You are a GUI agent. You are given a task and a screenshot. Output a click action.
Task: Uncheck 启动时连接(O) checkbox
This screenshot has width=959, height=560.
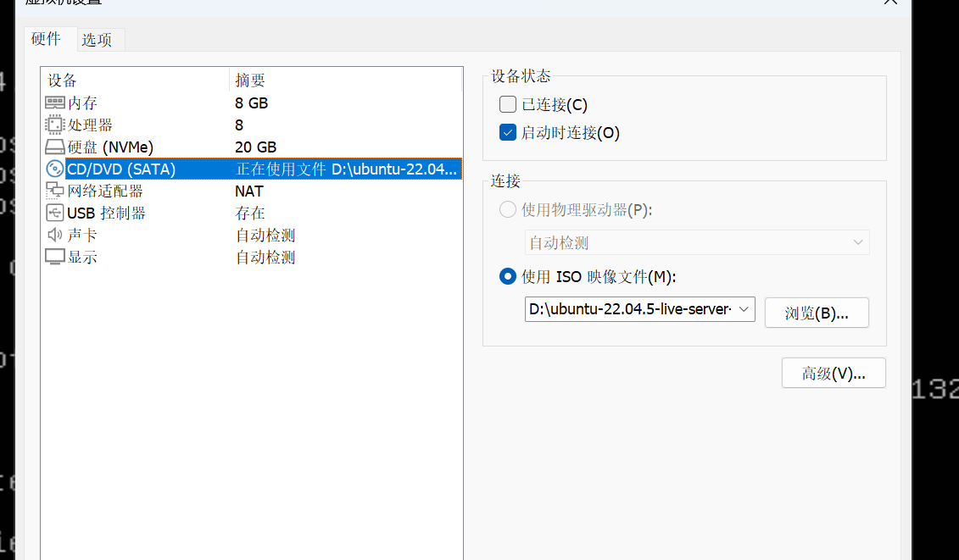tap(508, 133)
